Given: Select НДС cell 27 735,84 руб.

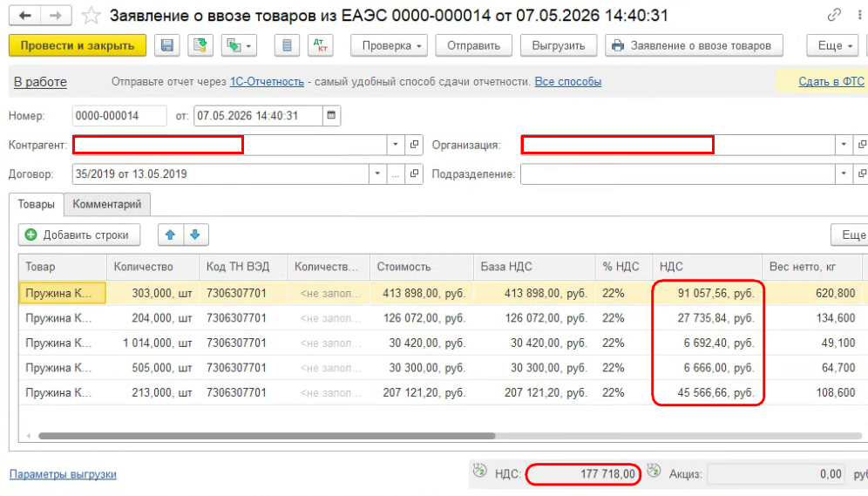Looking at the screenshot, I should point(707,318).
